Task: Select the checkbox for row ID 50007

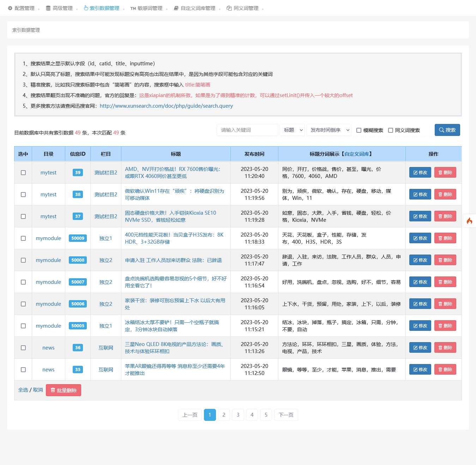Action: point(23,282)
